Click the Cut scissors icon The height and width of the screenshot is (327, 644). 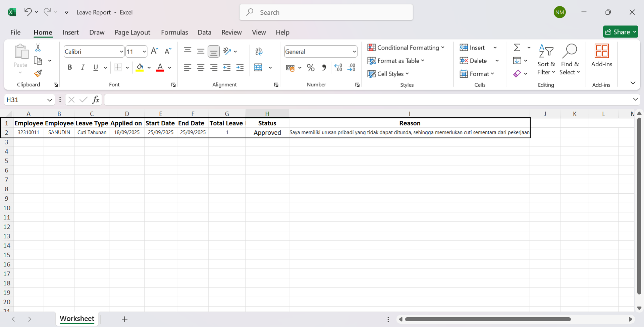(x=38, y=48)
